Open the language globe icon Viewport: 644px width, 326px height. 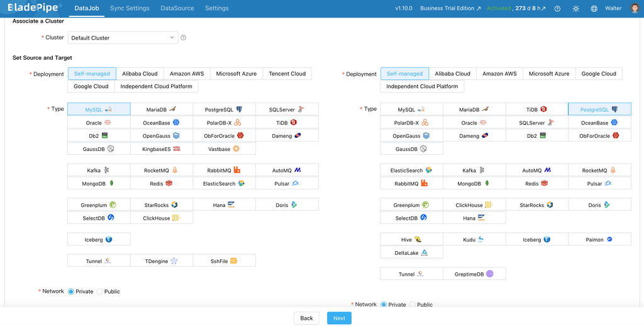coord(594,8)
